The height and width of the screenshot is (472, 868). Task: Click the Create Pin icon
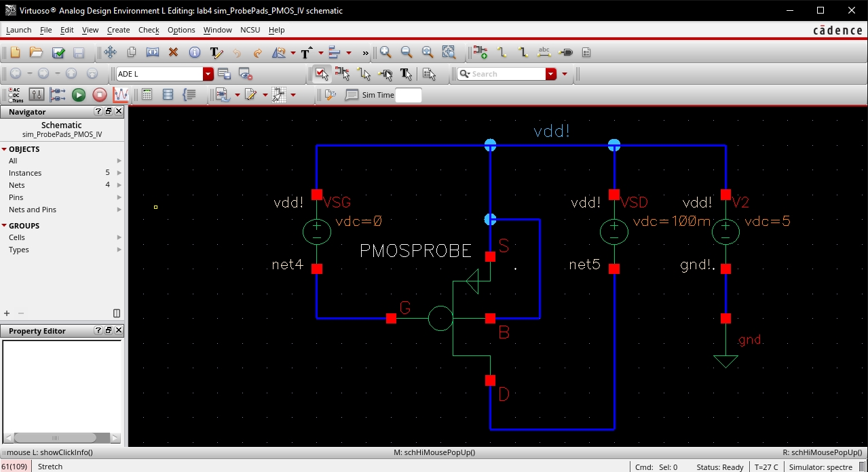566,53
